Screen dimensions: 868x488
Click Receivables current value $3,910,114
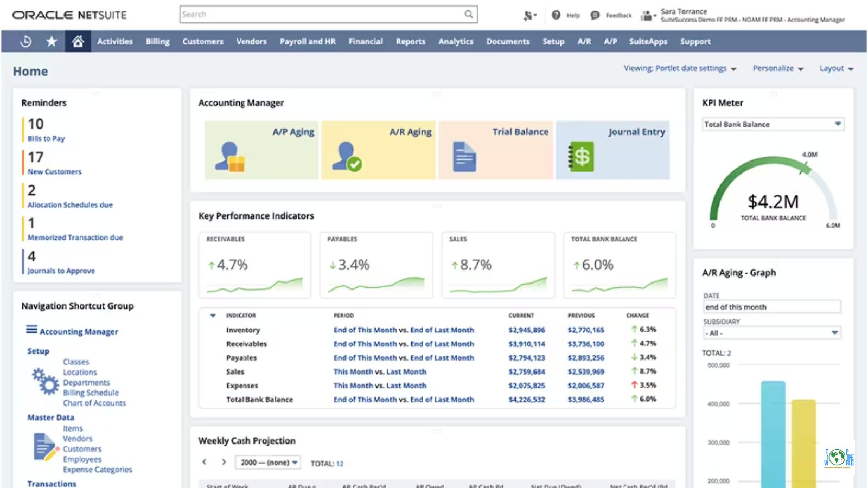[x=527, y=344]
